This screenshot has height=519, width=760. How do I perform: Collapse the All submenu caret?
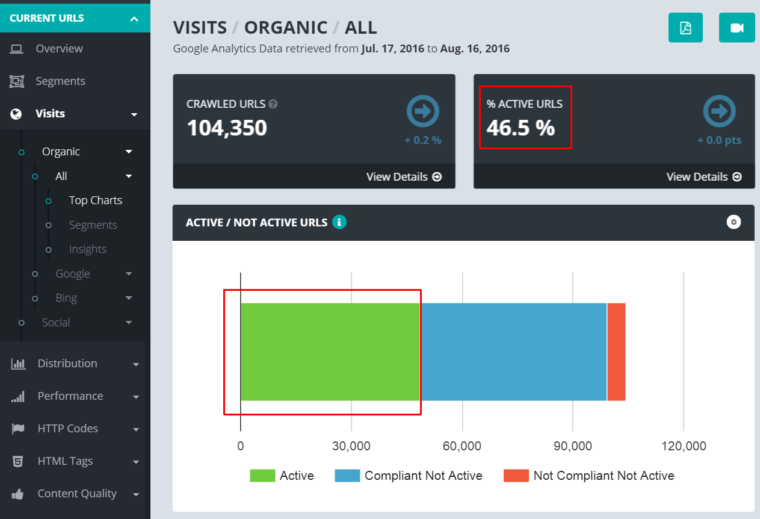pos(129,176)
